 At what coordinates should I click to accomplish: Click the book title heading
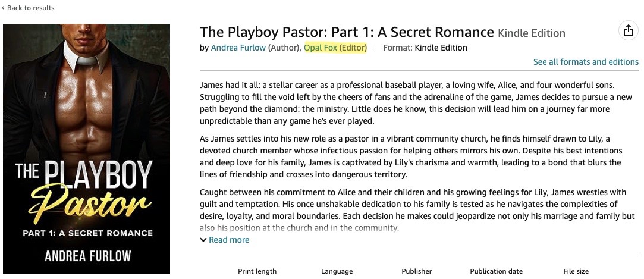click(347, 32)
